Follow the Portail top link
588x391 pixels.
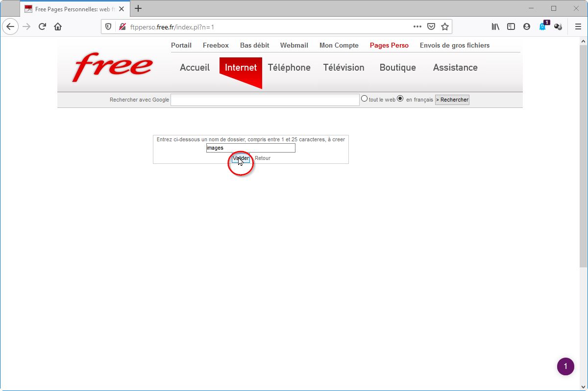tap(181, 45)
